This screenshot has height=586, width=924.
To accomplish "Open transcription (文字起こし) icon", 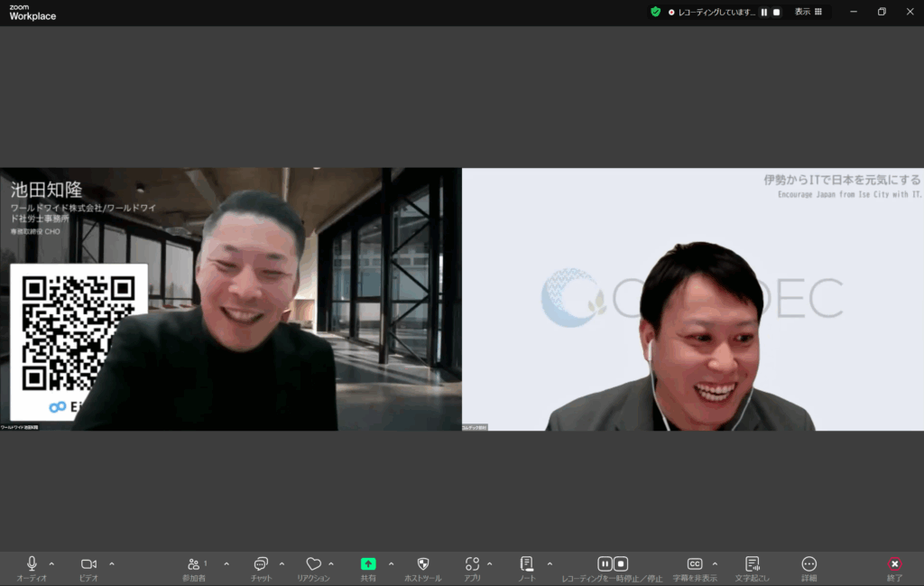I will [x=752, y=564].
